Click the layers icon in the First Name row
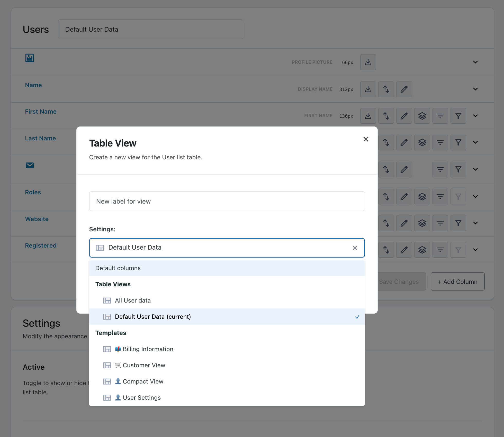 (x=422, y=116)
